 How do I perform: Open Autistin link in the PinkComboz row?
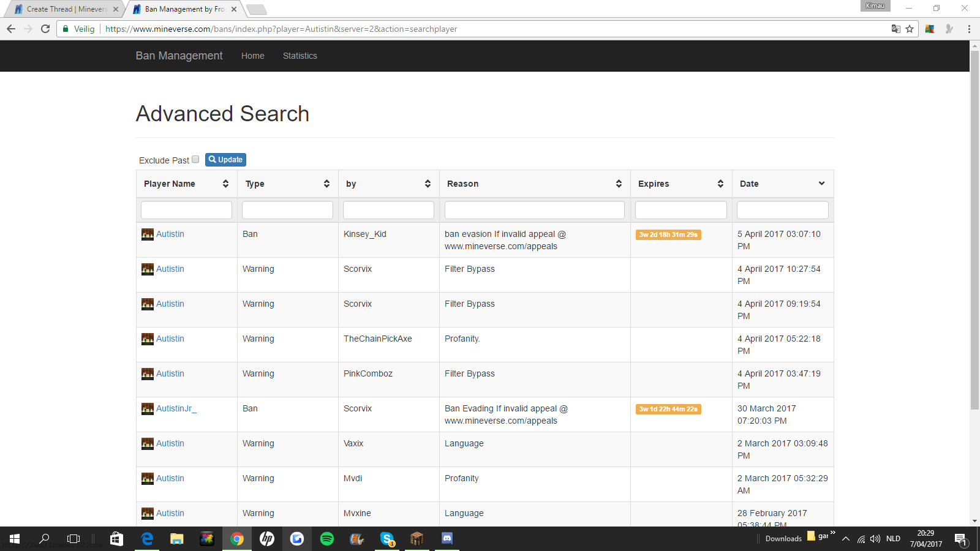(x=170, y=373)
